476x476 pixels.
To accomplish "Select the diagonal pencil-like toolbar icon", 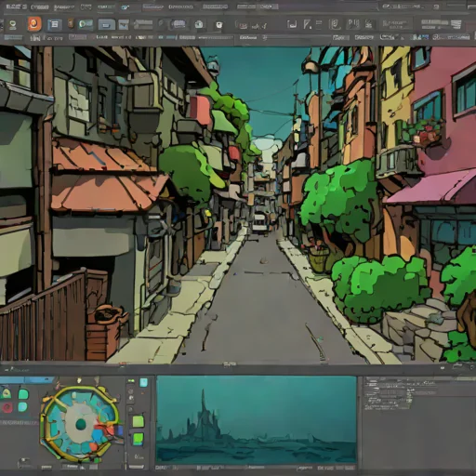I will coord(307,24).
